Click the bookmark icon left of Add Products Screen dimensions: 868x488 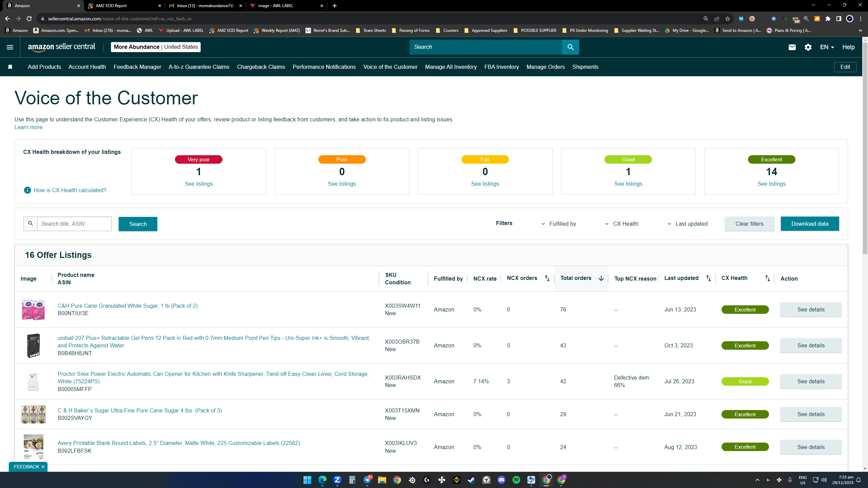point(10,67)
